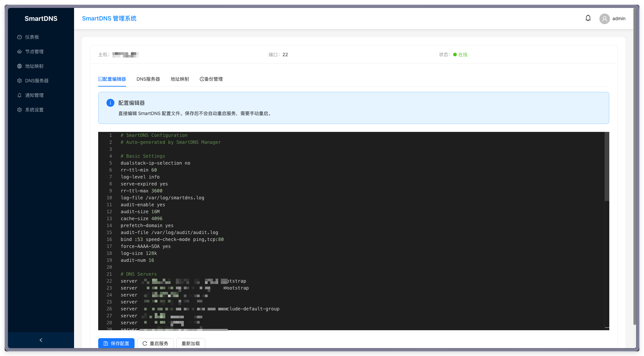Switch to the DNS服务器 tab
The image size is (644, 356).
(x=148, y=79)
